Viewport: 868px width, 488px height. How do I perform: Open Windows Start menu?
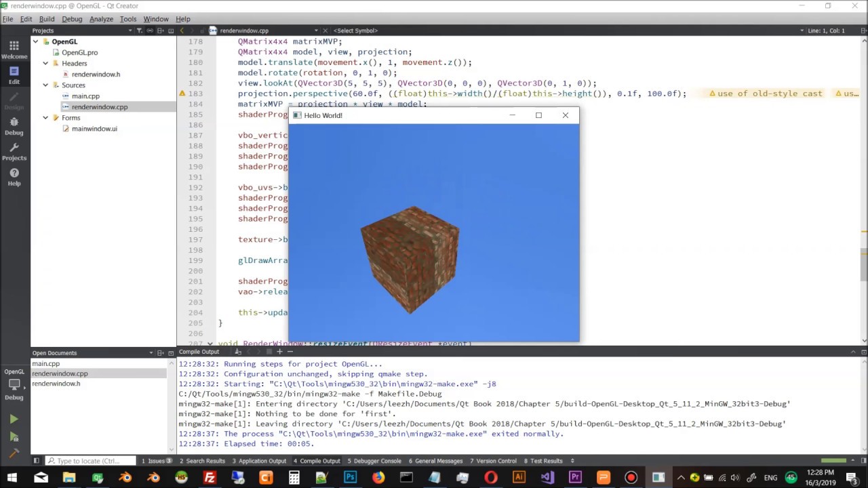click(x=12, y=478)
